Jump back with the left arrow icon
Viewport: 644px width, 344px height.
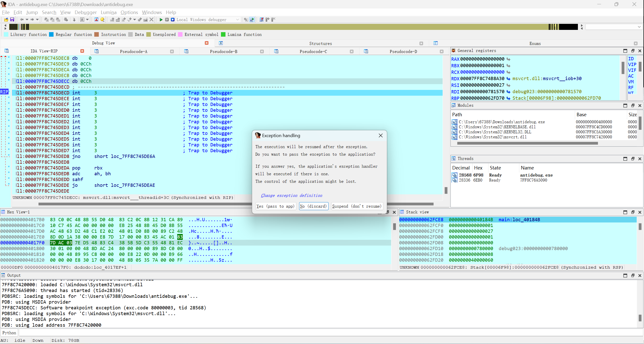pyautogui.click(x=22, y=20)
